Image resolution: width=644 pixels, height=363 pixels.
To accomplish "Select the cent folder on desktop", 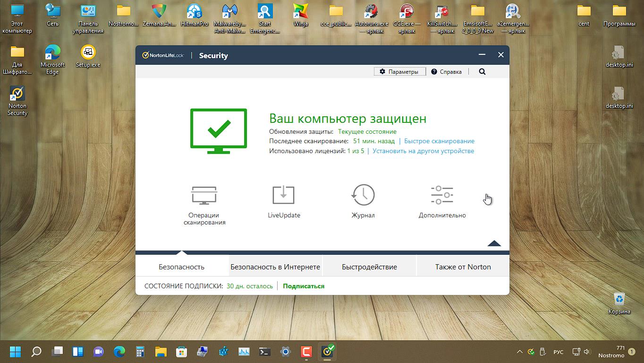I will pos(584,15).
